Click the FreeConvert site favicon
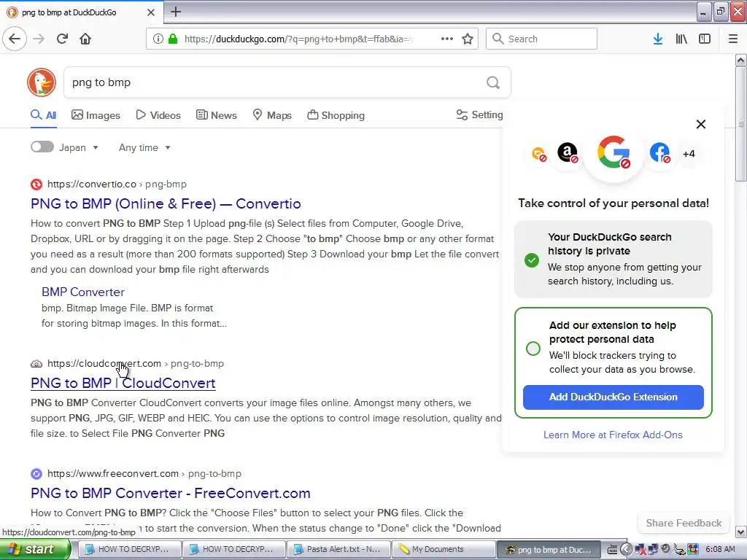Screen dimensions: 747x560 [36, 474]
